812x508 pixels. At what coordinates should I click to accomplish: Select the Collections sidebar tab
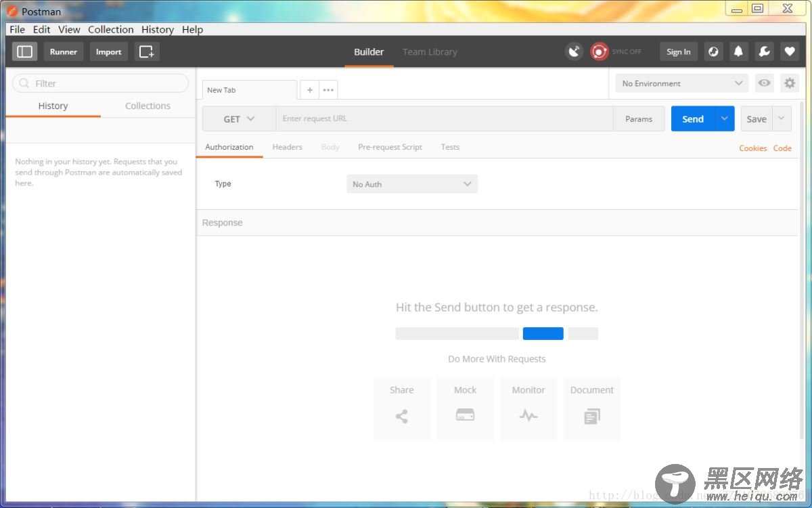coord(148,106)
